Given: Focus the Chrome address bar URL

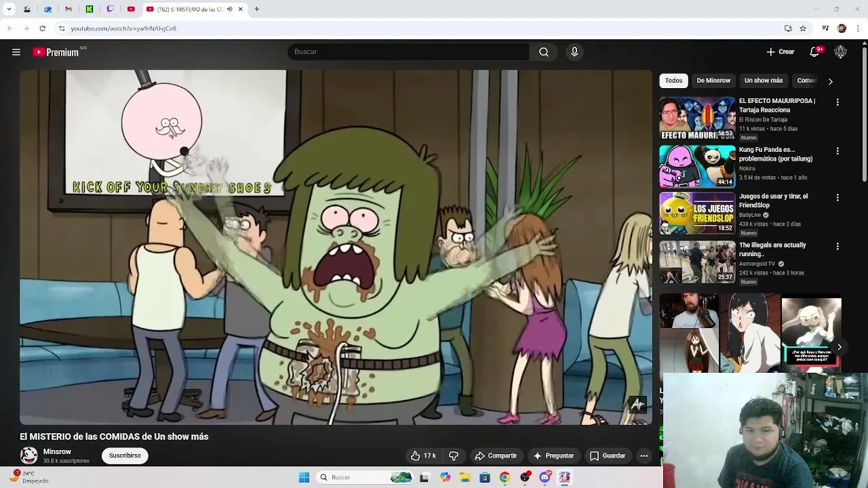Looking at the screenshot, I should [x=123, y=28].
